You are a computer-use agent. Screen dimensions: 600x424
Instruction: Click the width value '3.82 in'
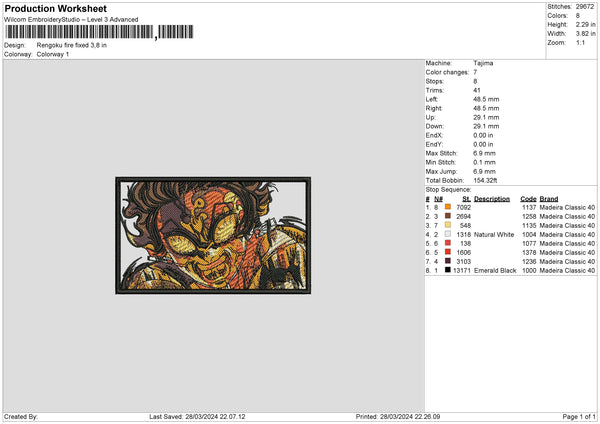point(585,34)
